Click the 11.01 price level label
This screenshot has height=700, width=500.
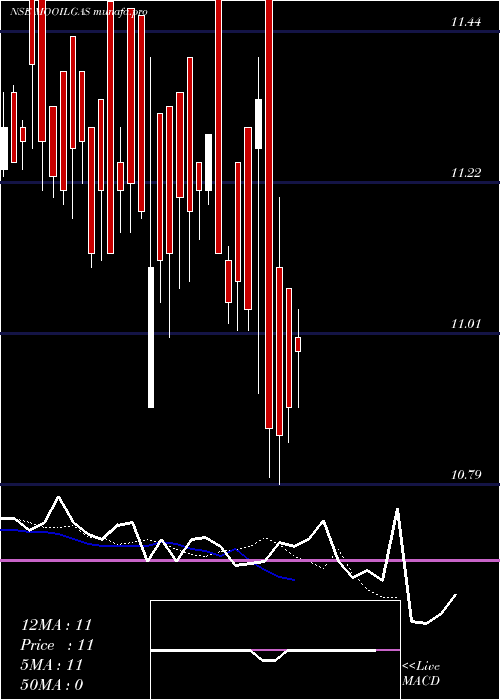(466, 323)
